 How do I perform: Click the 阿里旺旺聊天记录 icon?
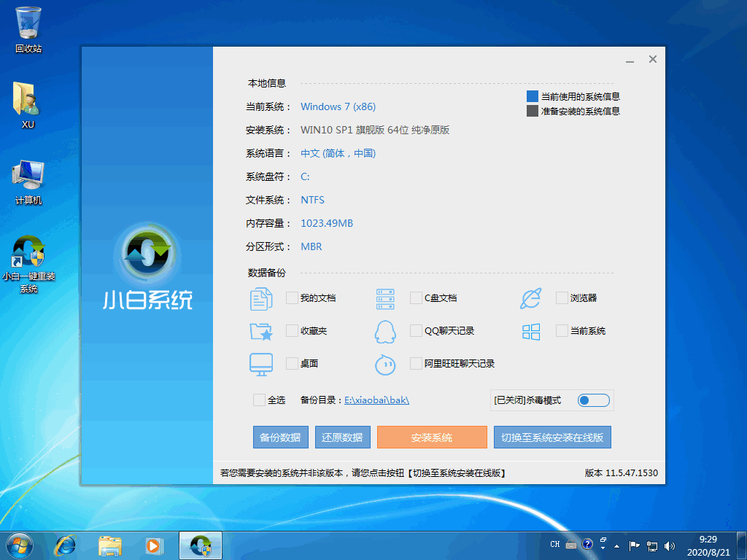pos(384,363)
